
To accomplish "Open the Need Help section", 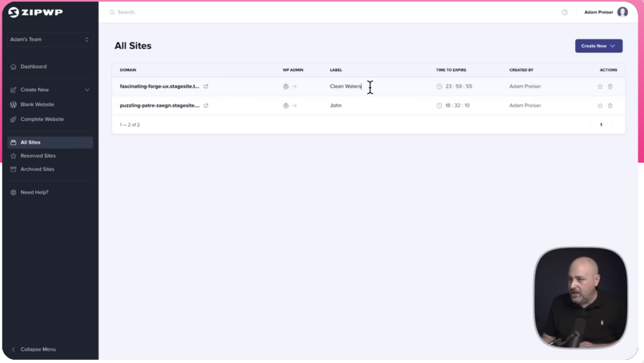I will (35, 192).
